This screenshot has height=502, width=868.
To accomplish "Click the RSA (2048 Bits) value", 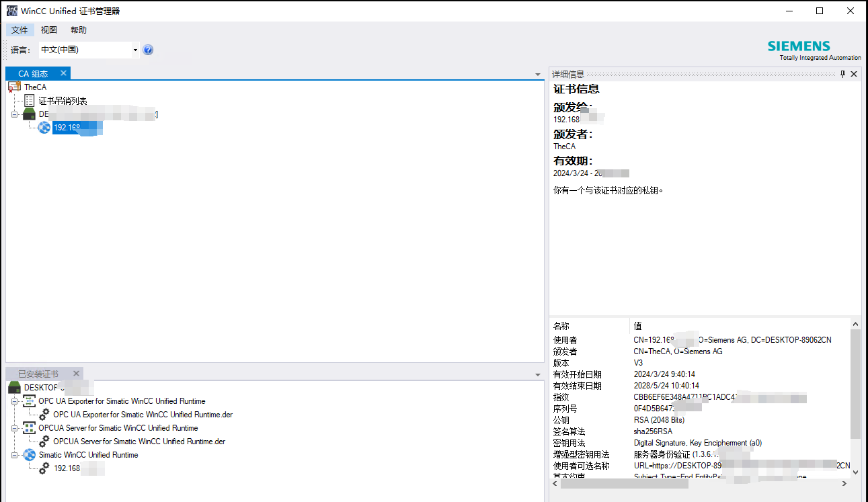I will click(x=659, y=420).
